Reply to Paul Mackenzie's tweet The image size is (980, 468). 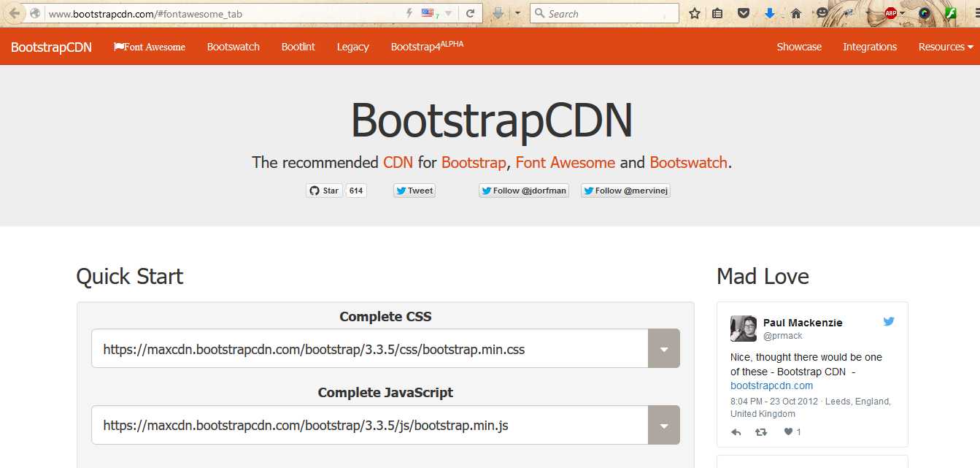pos(736,432)
